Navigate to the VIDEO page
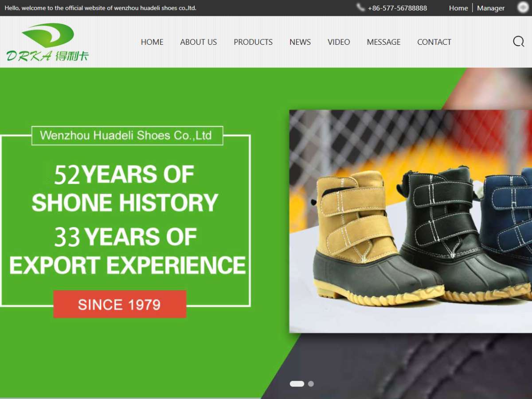This screenshot has height=399, width=532. (x=339, y=42)
